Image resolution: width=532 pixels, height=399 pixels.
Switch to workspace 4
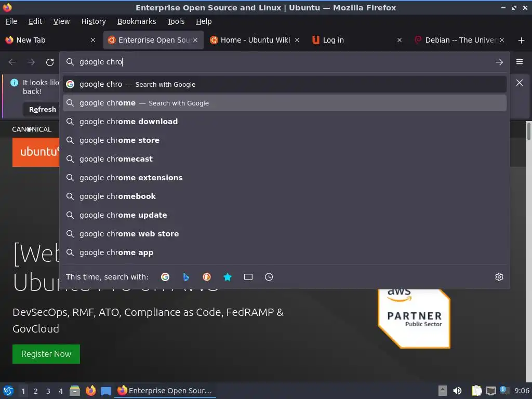tap(61, 391)
